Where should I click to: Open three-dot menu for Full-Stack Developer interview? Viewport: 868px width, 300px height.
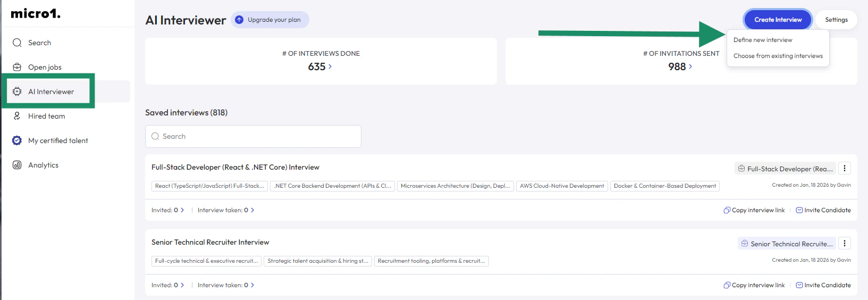845,168
